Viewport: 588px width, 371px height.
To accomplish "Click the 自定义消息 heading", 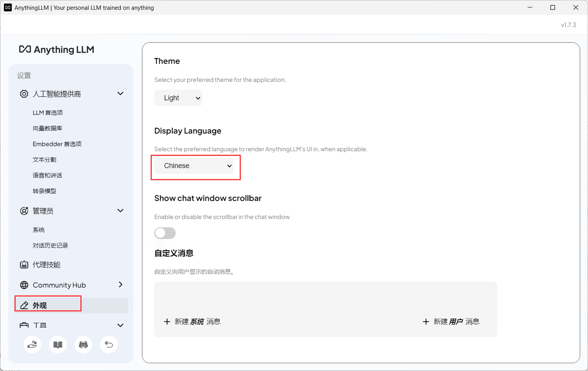I will 174,253.
